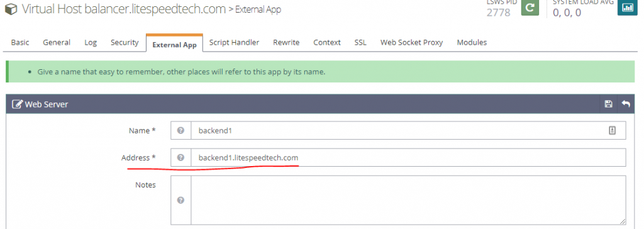Open the real-time stats chart icon
This screenshot has height=229, width=644.
coord(627,8)
